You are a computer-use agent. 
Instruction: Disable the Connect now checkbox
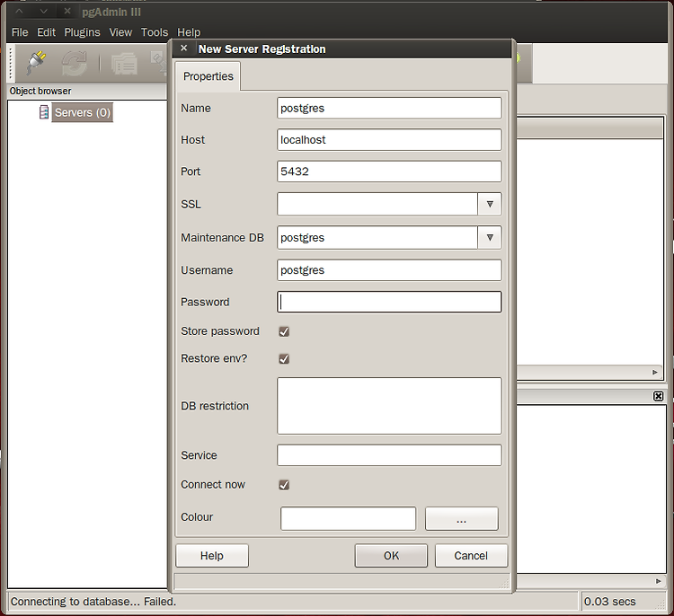click(284, 485)
